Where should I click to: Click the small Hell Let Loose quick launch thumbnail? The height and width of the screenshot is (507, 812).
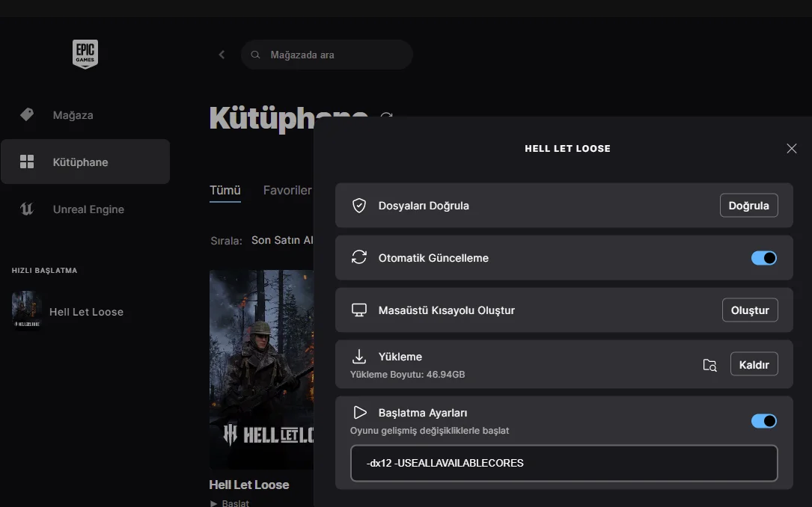pos(26,310)
